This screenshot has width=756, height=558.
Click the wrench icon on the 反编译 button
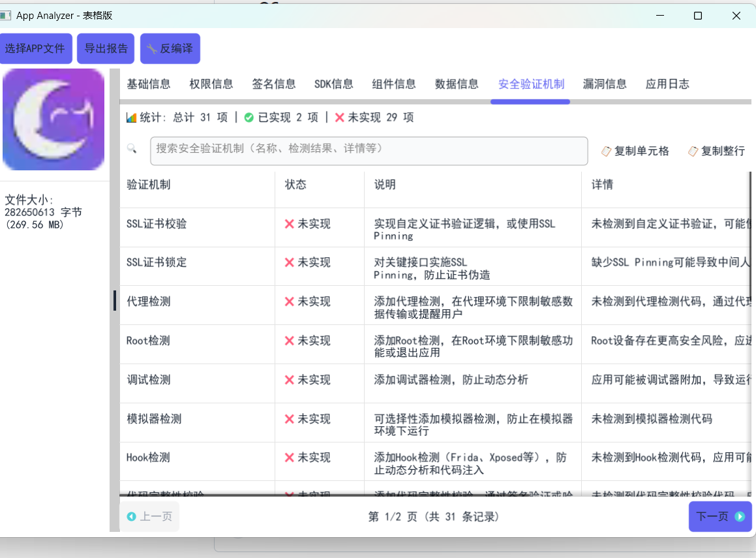[x=152, y=48]
